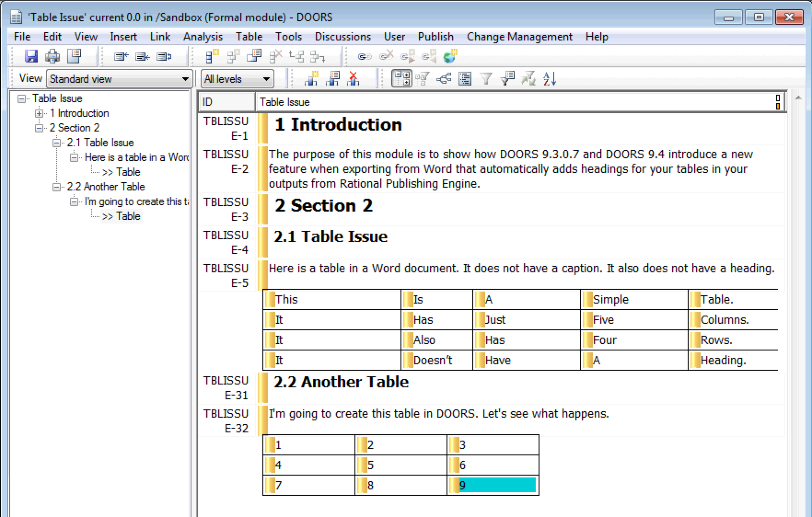Screen dimensions: 812x517
Task: Click the edit links chain icon
Action: pyautogui.click(x=365, y=57)
